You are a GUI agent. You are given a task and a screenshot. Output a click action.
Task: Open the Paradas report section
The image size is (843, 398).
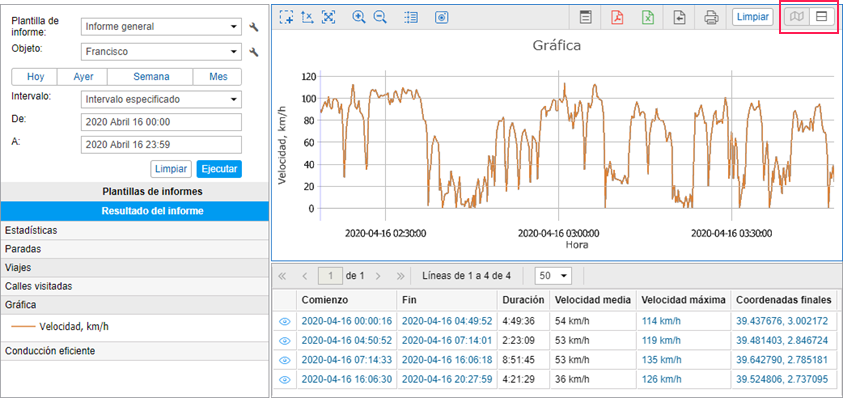click(134, 249)
